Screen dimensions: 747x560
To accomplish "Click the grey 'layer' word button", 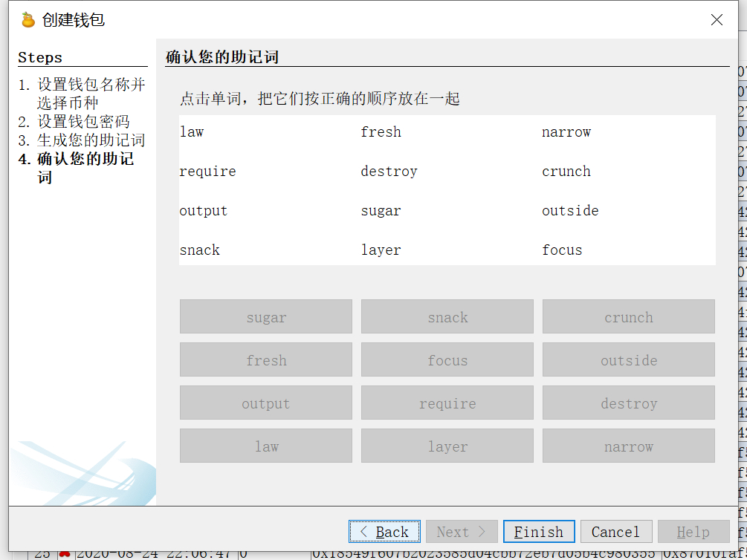I will tap(447, 446).
